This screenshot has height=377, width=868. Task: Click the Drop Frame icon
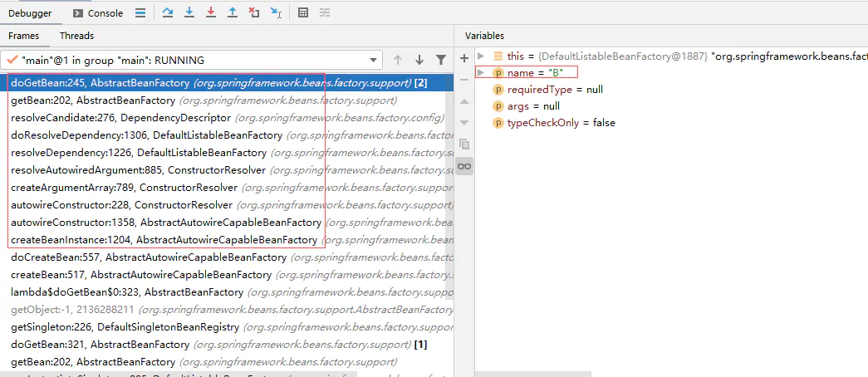pos(254,12)
